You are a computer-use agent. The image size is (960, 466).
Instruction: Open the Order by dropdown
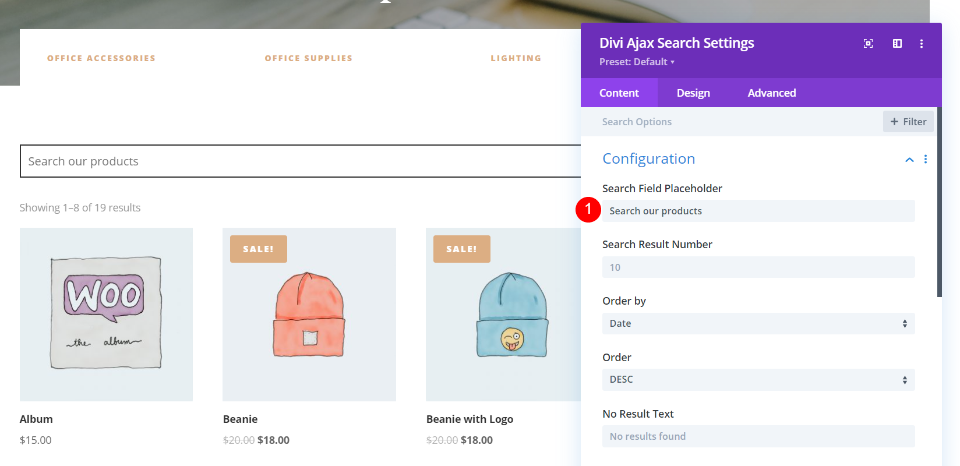[x=758, y=324]
